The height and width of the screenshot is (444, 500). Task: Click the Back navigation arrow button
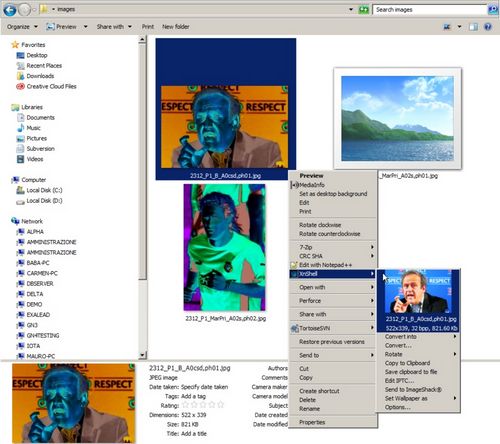pyautogui.click(x=10, y=10)
